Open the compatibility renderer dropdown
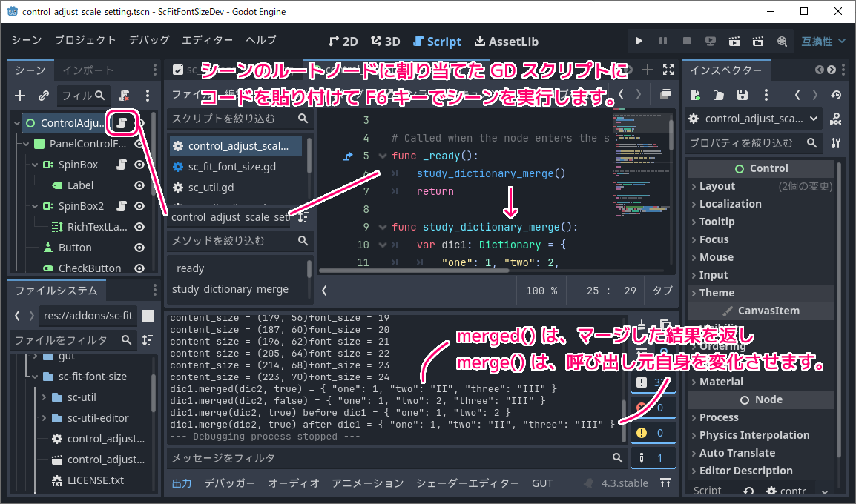The height and width of the screenshot is (504, 856). [x=823, y=42]
